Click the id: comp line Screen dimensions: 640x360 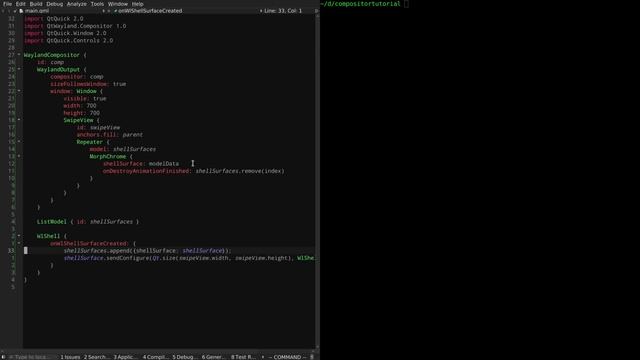51,62
